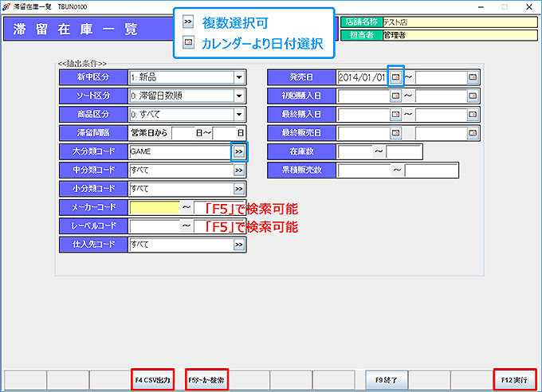This screenshot has width=542, height=392.
Task: Click the F9 終了 button
Action: point(387,380)
